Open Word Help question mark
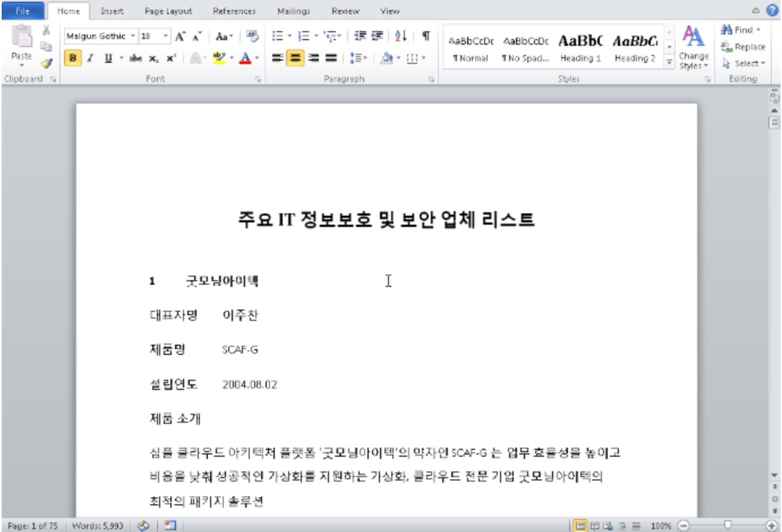The image size is (782, 532). 772,10
